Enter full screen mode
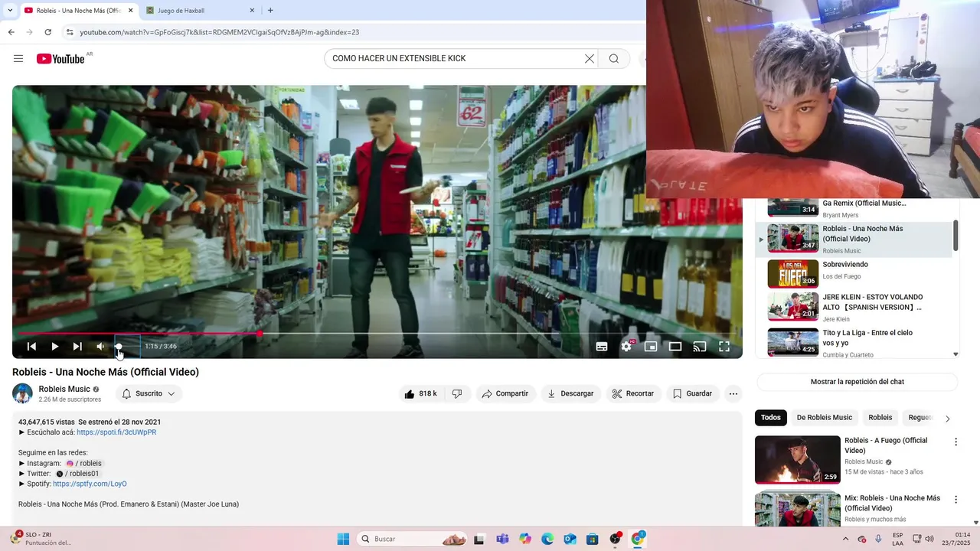Viewport: 980px width, 551px height. pyautogui.click(x=724, y=347)
